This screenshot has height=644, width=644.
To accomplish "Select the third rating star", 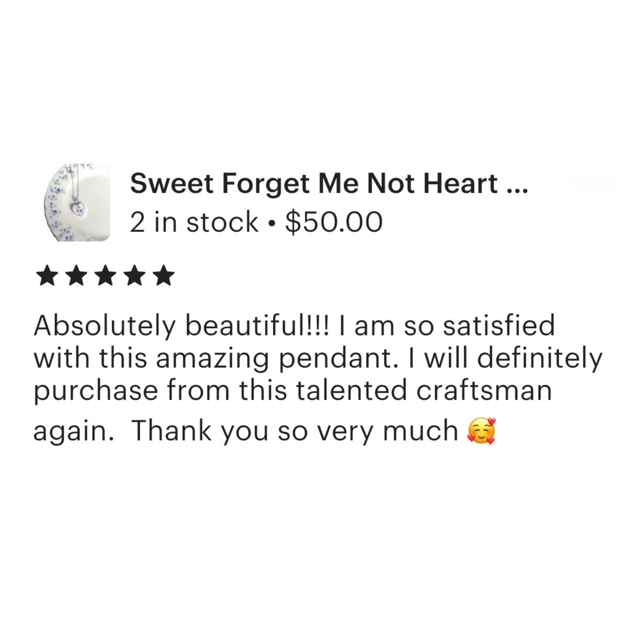I will [x=106, y=275].
